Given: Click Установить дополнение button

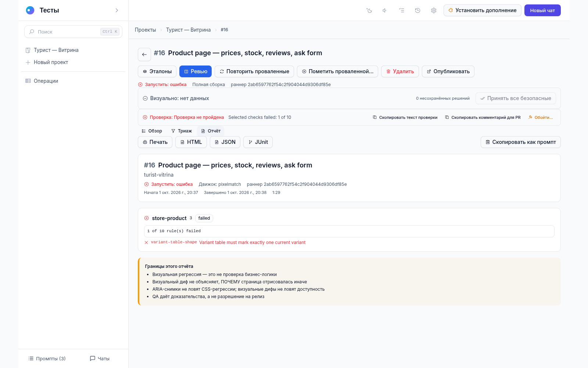Looking at the screenshot, I should coord(483,10).
